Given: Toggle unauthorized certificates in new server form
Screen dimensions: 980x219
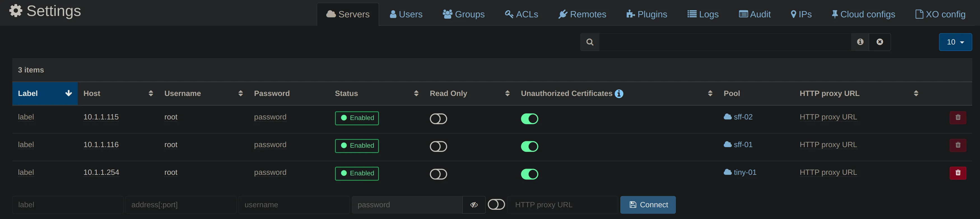Looking at the screenshot, I should click(x=496, y=204).
